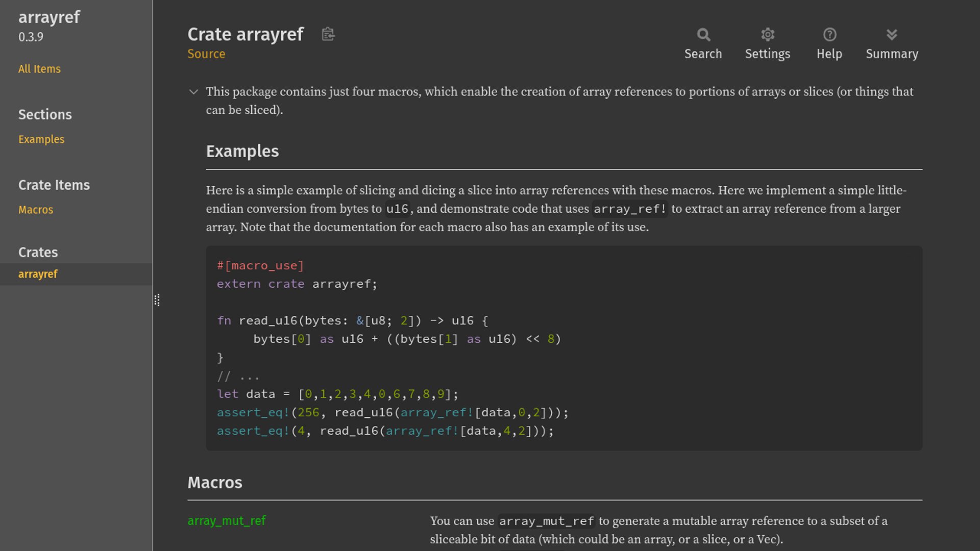
Task: Click the Examples heading anchor
Action: tap(242, 151)
